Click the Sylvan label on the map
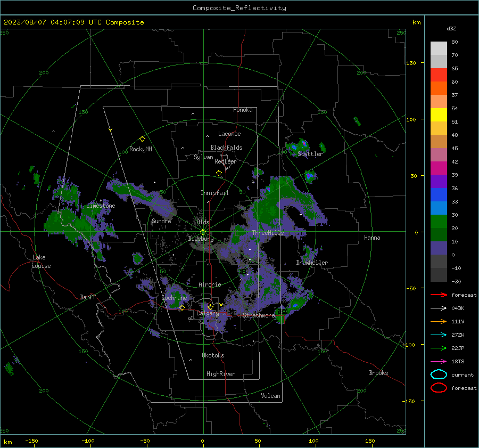 click(x=203, y=157)
